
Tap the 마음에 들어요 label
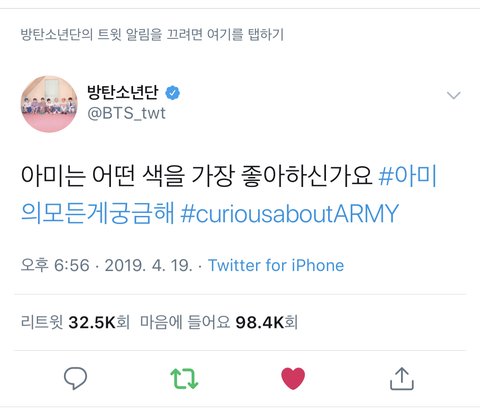[x=185, y=322]
